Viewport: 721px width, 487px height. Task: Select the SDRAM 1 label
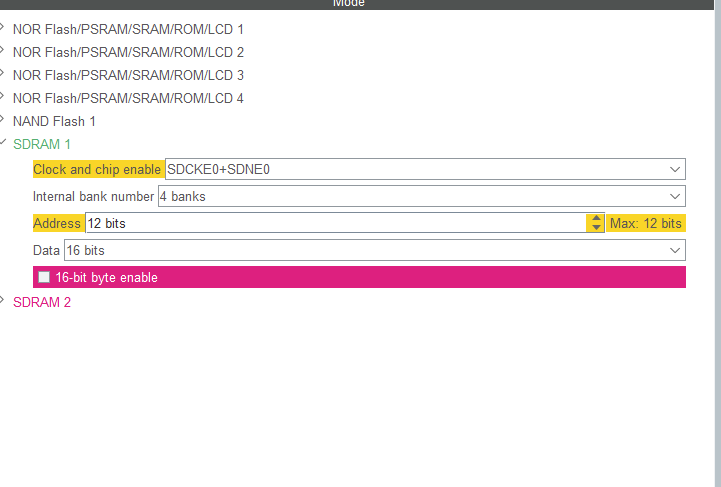coord(42,144)
